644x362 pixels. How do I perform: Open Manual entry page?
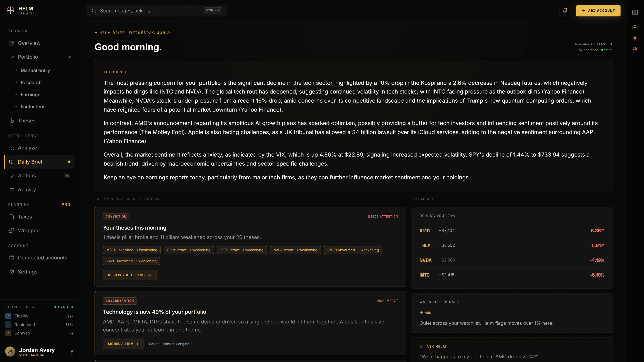click(x=35, y=70)
